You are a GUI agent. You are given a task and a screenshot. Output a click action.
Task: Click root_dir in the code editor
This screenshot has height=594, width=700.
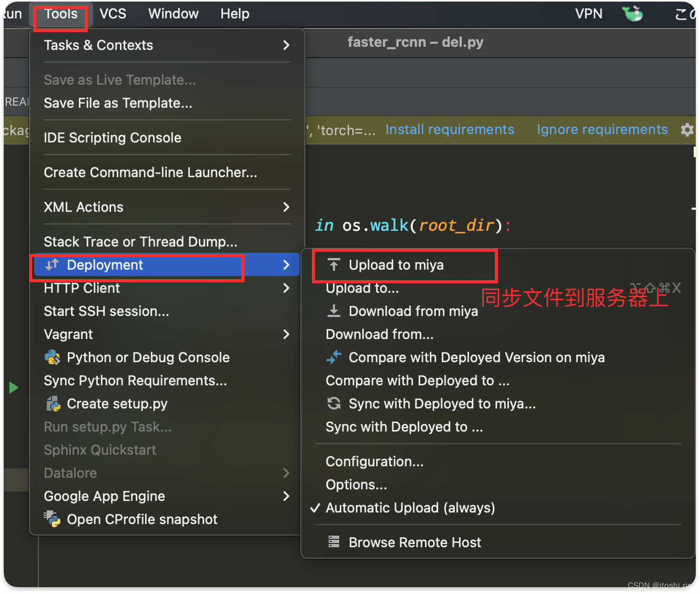pyautogui.click(x=456, y=226)
